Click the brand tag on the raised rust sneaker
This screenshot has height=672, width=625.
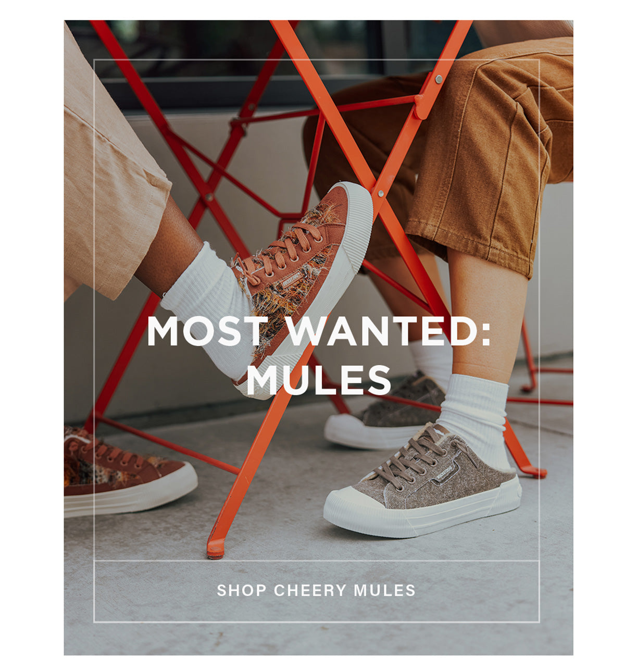pyautogui.click(x=292, y=279)
